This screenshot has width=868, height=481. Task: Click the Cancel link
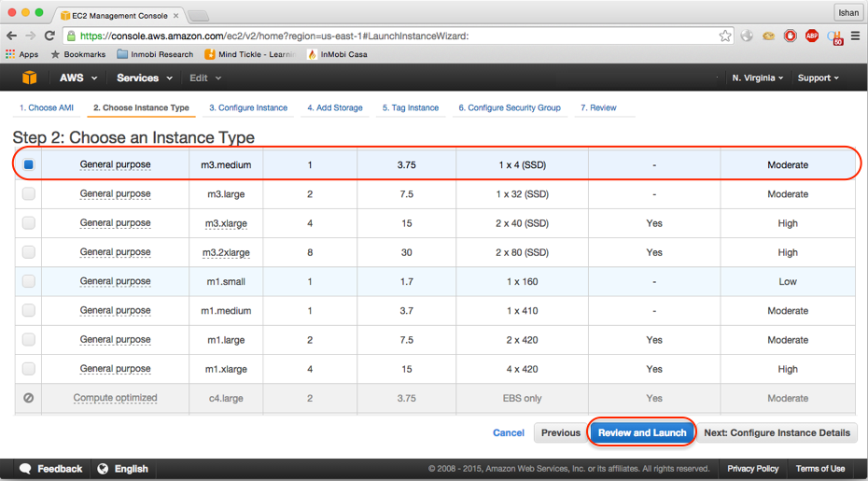click(508, 432)
